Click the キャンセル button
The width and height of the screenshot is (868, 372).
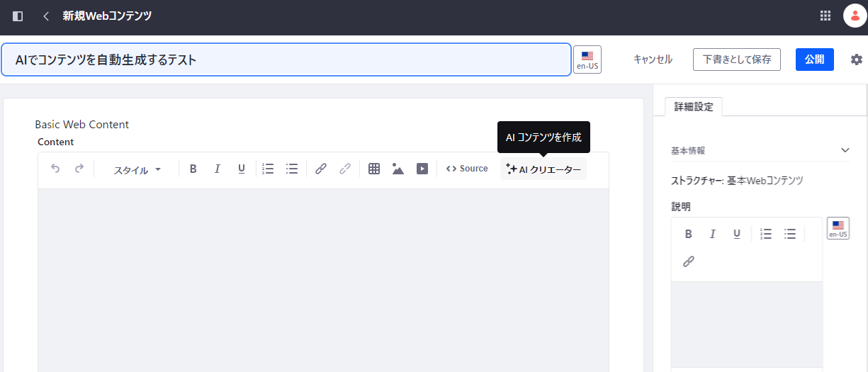[x=653, y=60]
